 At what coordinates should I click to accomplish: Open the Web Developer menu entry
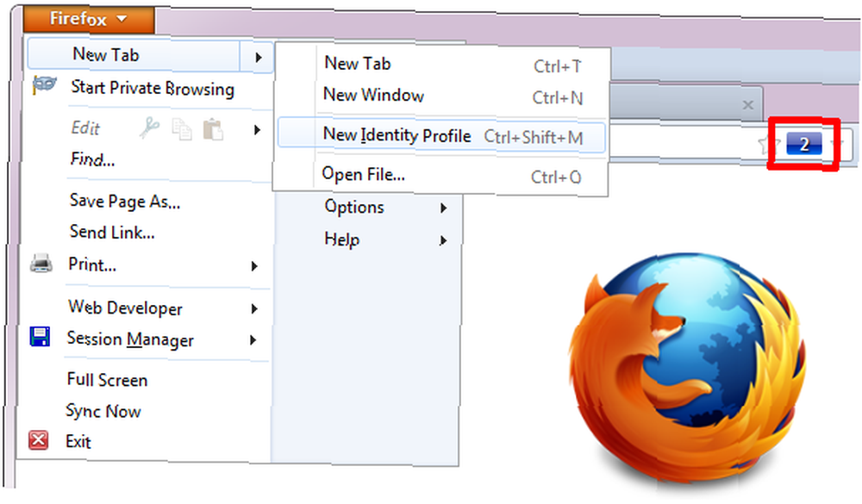tap(125, 308)
